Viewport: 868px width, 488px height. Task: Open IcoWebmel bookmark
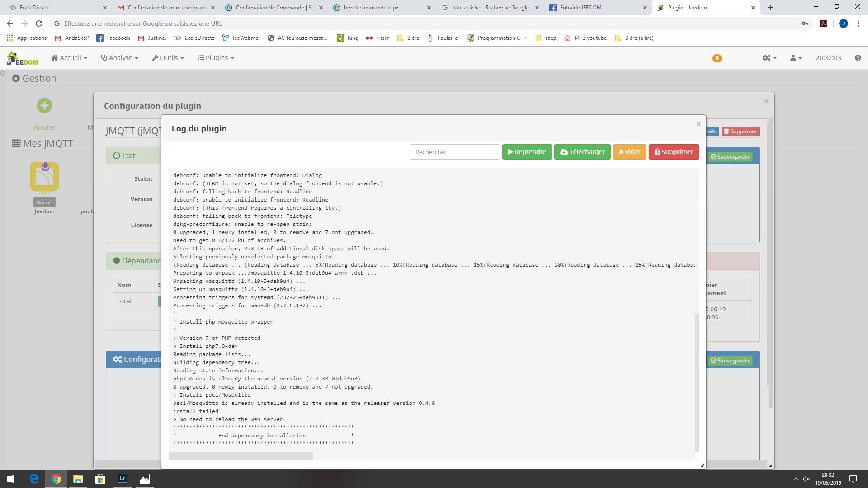241,38
